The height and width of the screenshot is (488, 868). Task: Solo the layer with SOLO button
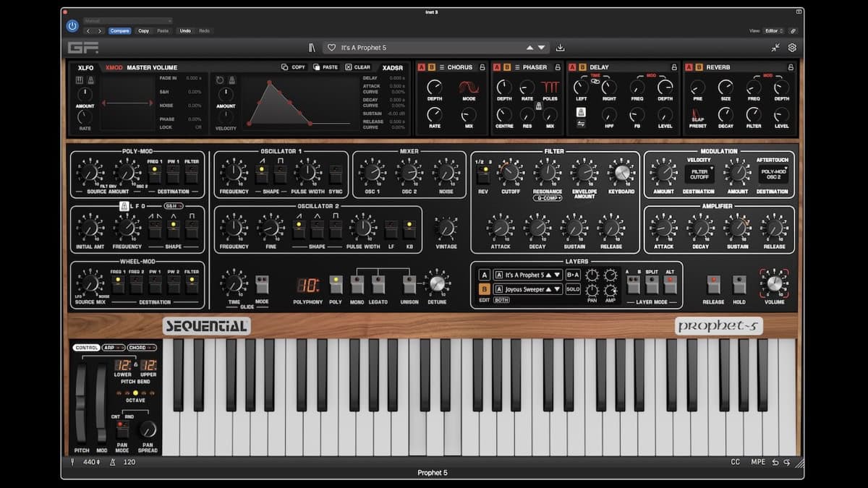pos(573,289)
